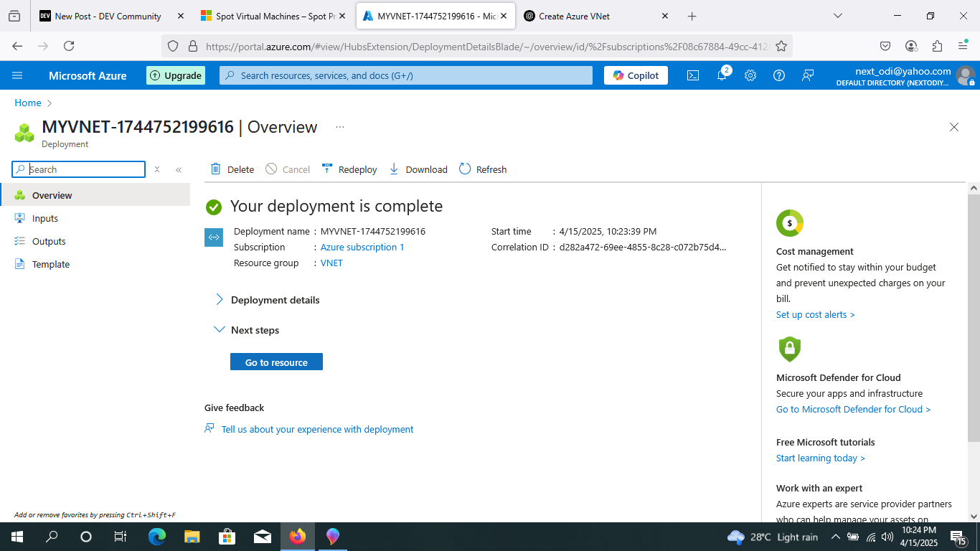Open the Help question mark icon

(x=779, y=75)
